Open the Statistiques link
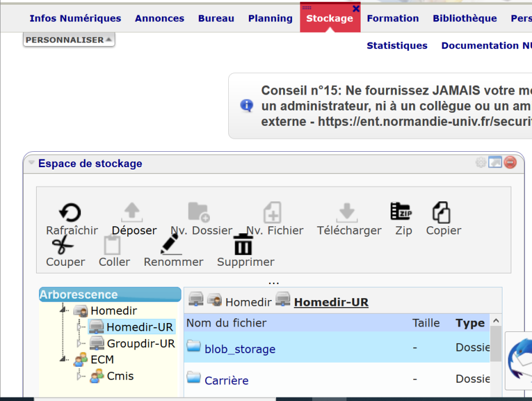The width and height of the screenshot is (532, 401). (397, 45)
